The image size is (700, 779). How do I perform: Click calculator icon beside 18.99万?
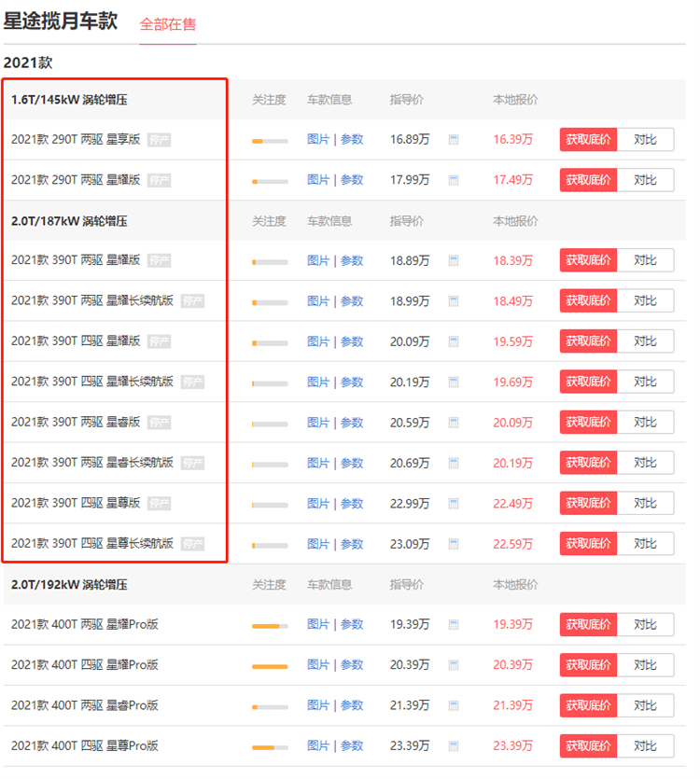pos(454,301)
